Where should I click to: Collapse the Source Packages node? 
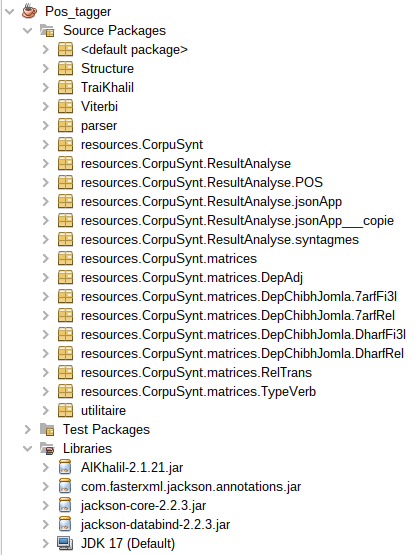pyautogui.click(x=28, y=30)
